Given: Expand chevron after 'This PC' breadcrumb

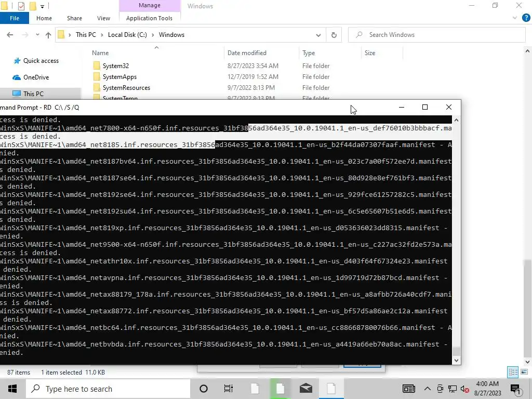Looking at the screenshot, I should [102, 35].
